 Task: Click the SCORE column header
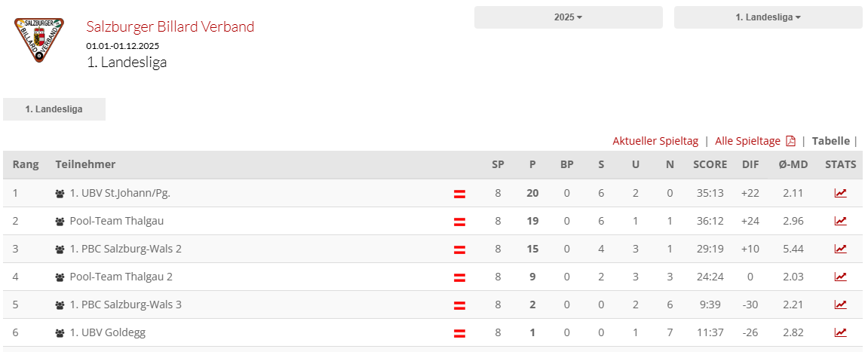click(x=710, y=164)
